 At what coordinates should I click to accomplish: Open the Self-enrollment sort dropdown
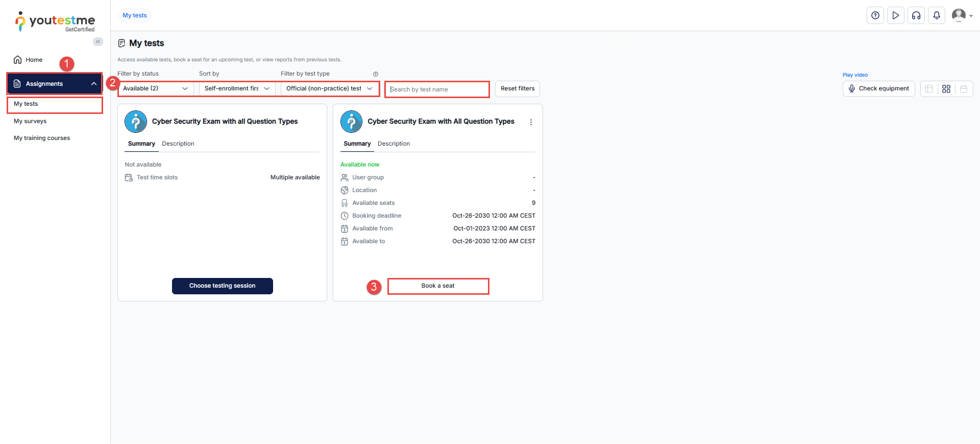tap(237, 88)
